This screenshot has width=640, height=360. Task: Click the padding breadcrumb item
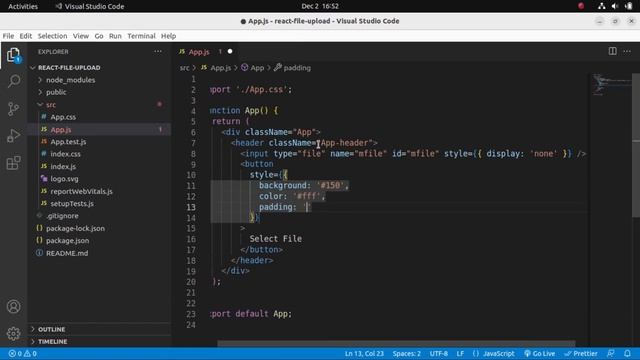(x=293, y=68)
